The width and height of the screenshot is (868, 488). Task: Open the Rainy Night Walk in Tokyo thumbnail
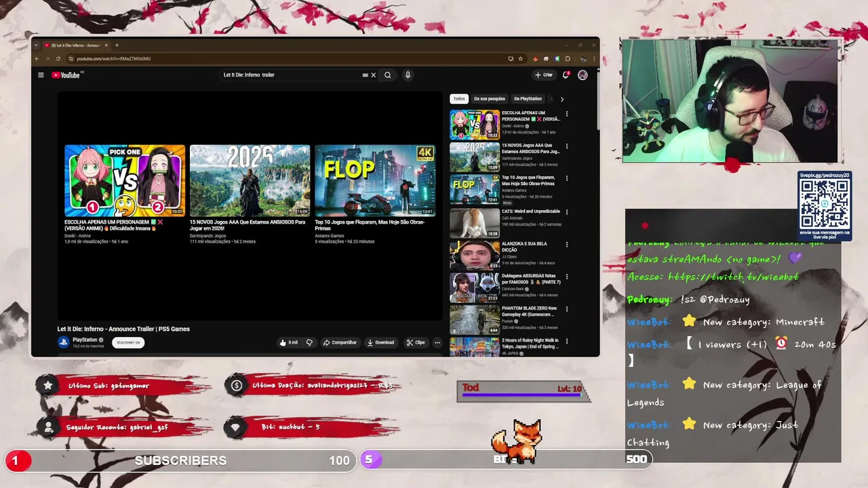pyautogui.click(x=475, y=346)
